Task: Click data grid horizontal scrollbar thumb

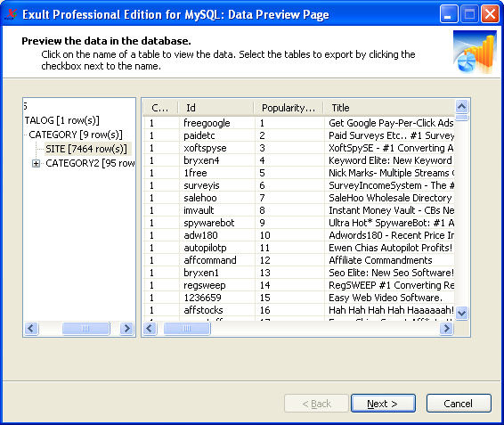Action: [x=187, y=329]
